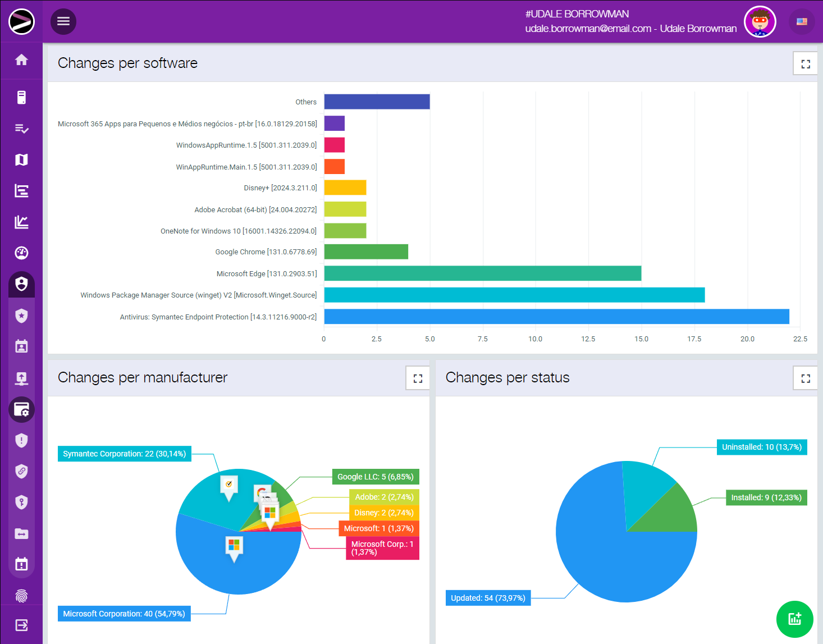
Task: Click the map icon in sidebar
Action: (x=21, y=160)
